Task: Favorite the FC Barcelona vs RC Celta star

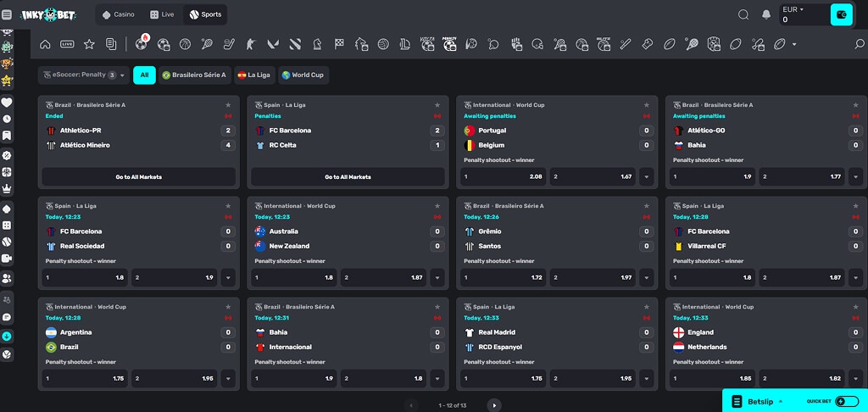Action: pos(437,104)
